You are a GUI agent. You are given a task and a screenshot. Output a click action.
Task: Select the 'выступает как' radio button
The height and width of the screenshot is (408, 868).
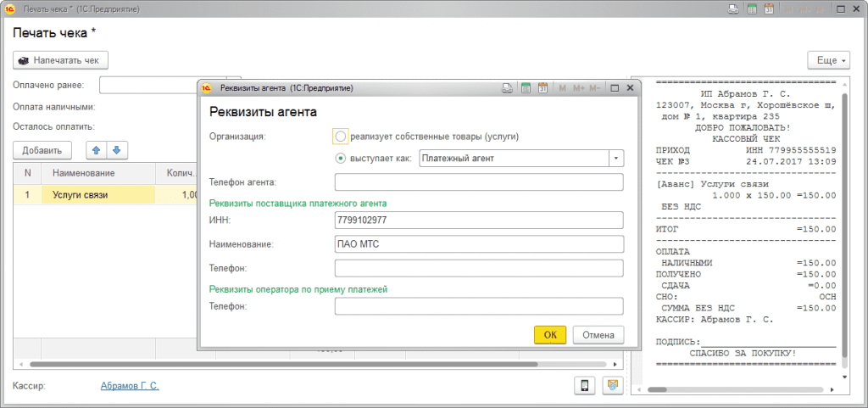point(341,158)
